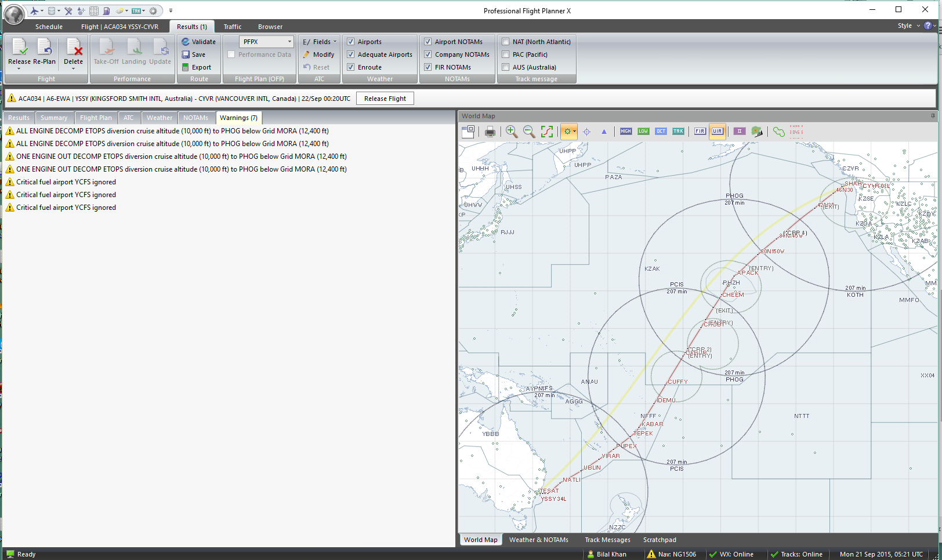This screenshot has height=560, width=942.
Task: Toggle UIR boundaries map layer
Action: [718, 132]
